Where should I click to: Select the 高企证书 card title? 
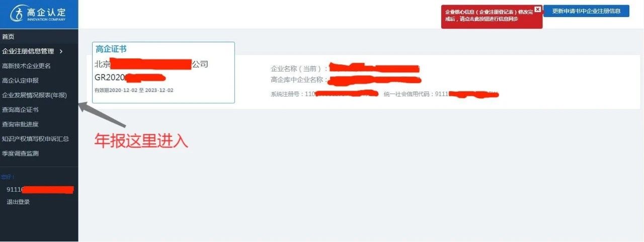click(x=111, y=49)
